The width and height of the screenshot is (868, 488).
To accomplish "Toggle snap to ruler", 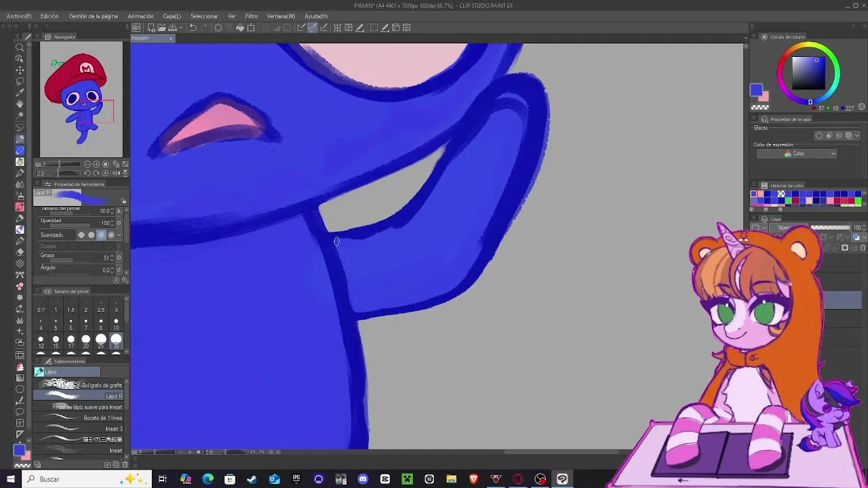I will point(300,28).
